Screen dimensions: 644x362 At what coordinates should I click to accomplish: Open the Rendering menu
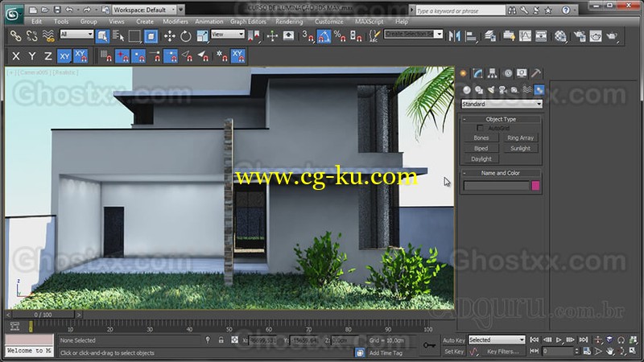tap(289, 22)
